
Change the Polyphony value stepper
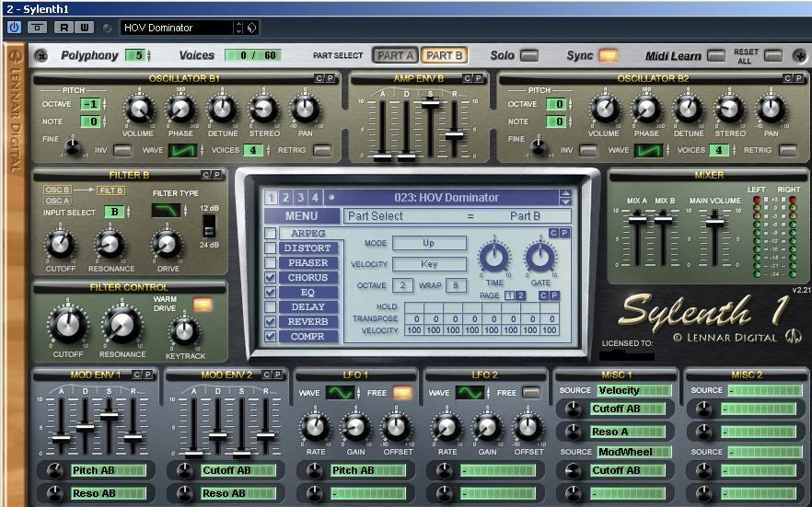pos(149,55)
